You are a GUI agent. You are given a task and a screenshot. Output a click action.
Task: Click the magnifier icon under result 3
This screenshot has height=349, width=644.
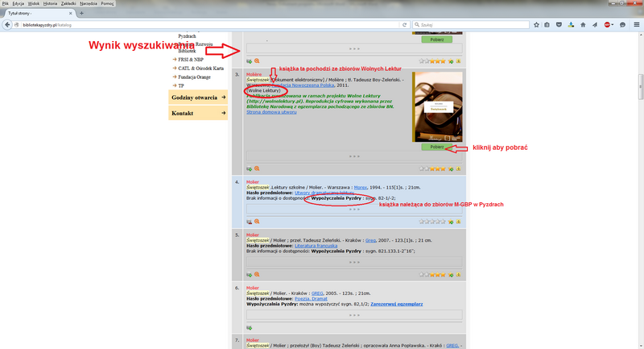[x=257, y=168]
